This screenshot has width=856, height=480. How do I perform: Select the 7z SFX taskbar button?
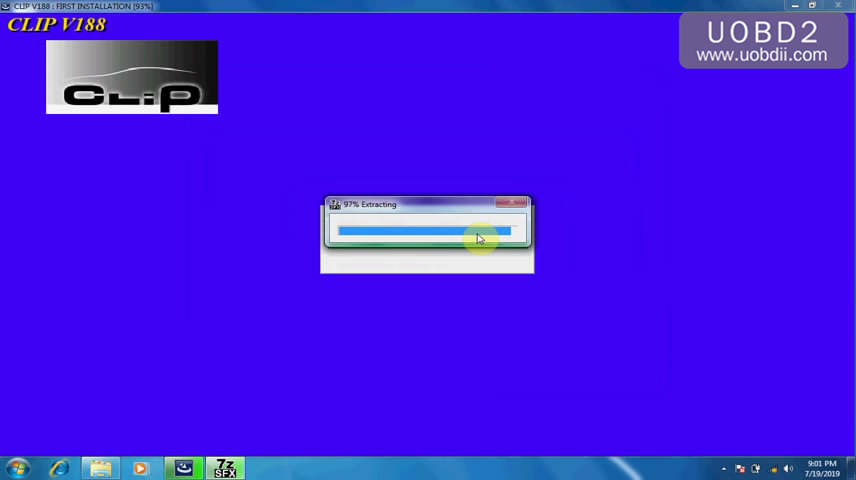pyautogui.click(x=225, y=468)
